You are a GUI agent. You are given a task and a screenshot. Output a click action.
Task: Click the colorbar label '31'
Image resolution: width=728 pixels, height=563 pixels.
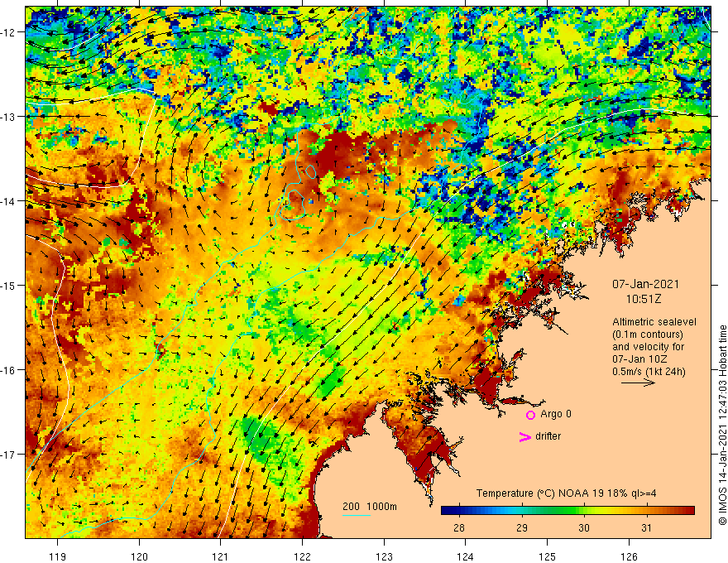coord(646,527)
